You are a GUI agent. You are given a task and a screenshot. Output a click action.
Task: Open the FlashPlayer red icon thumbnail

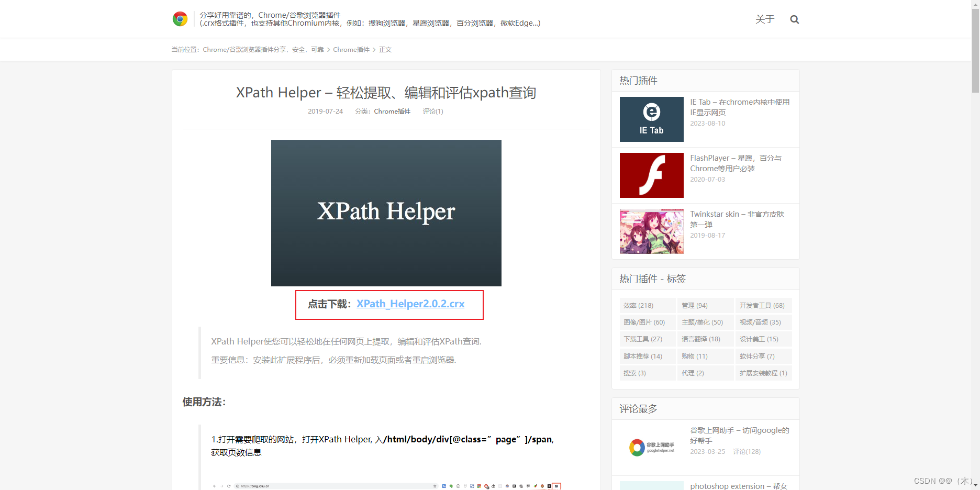[x=652, y=175]
